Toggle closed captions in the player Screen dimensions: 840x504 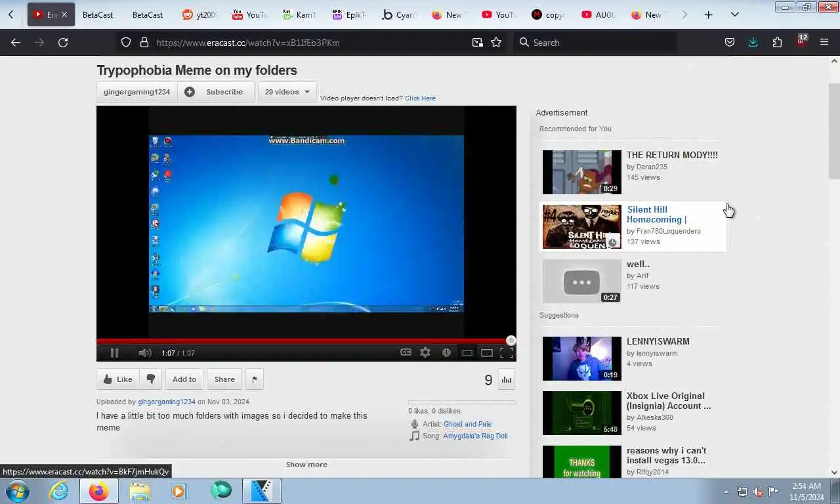point(406,352)
